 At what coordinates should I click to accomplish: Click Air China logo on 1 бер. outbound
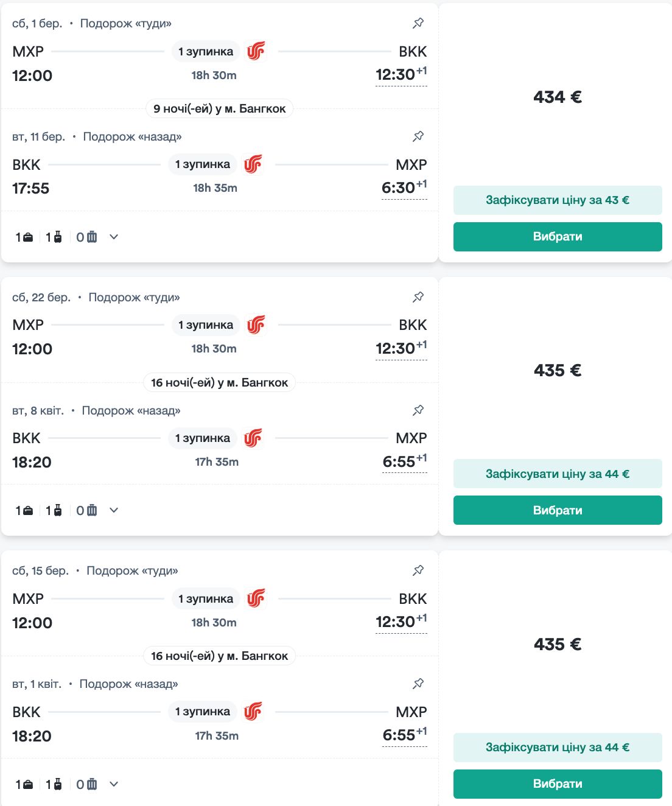pyautogui.click(x=256, y=51)
